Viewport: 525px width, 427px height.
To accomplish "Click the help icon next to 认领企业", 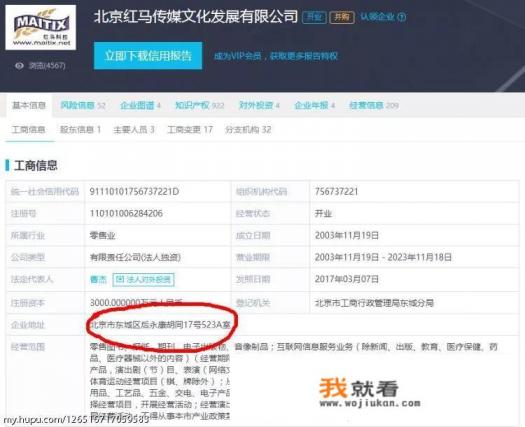I will point(402,17).
